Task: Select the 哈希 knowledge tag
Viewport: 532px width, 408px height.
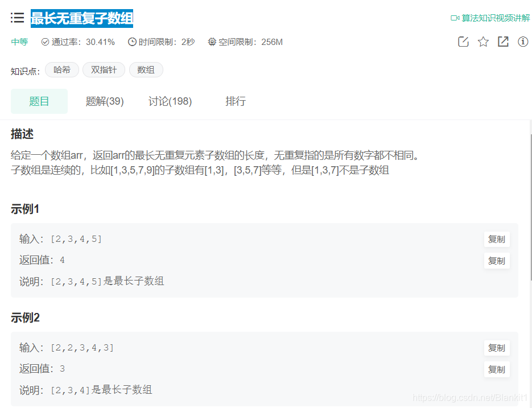Action: 61,69
